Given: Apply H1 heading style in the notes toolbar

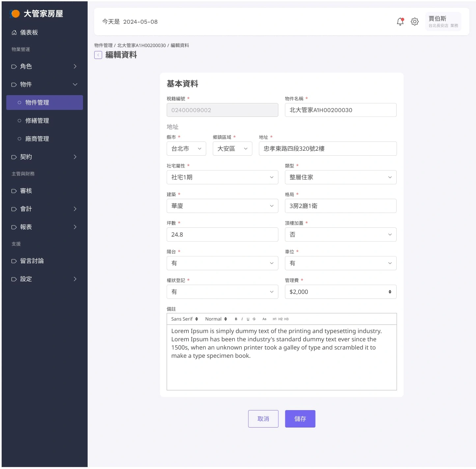Looking at the screenshot, I should coord(275,319).
